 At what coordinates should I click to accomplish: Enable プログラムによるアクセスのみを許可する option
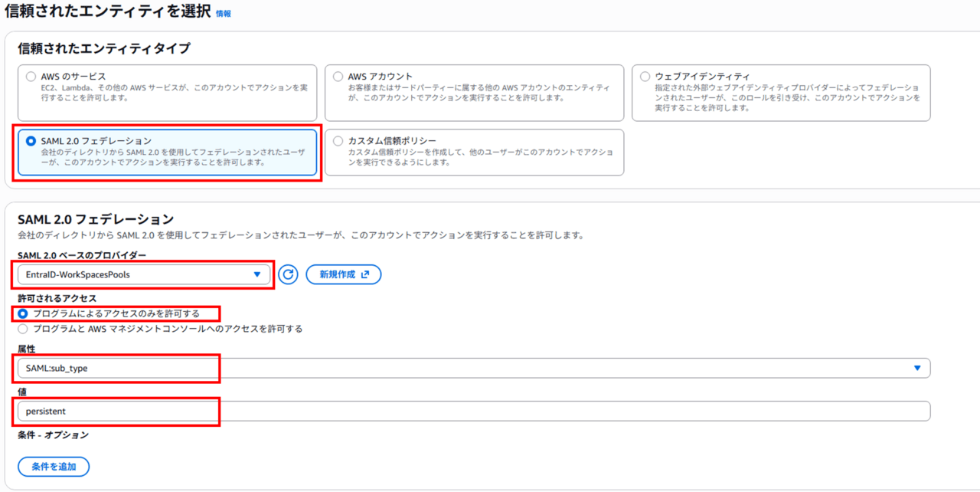click(22, 313)
